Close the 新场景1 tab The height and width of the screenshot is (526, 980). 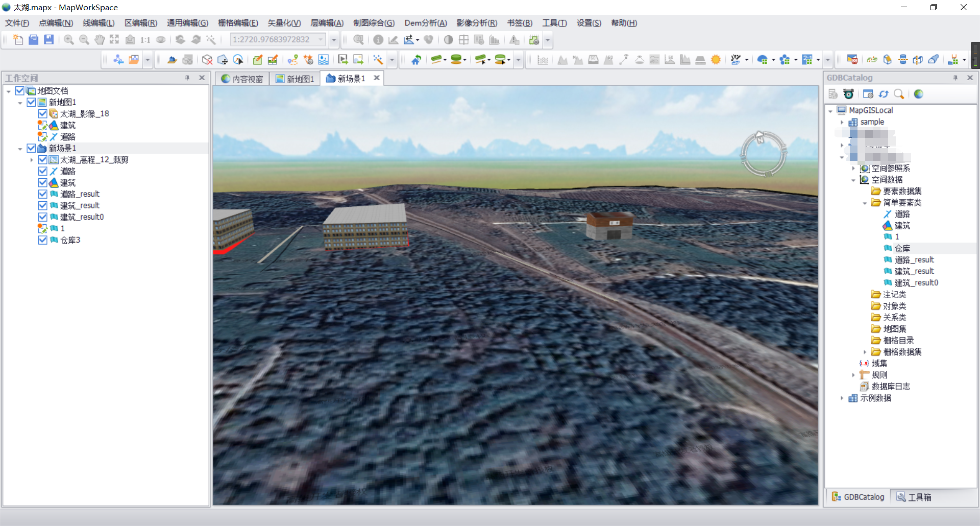pyautogui.click(x=377, y=78)
